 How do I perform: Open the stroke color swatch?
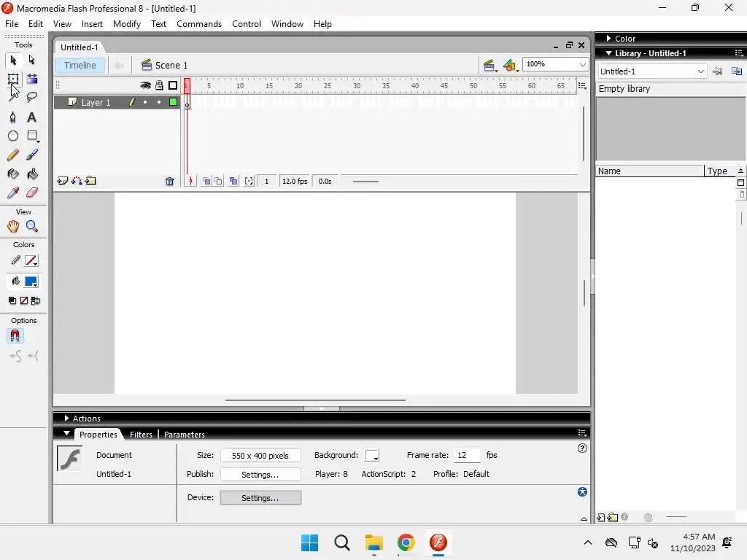[31, 260]
